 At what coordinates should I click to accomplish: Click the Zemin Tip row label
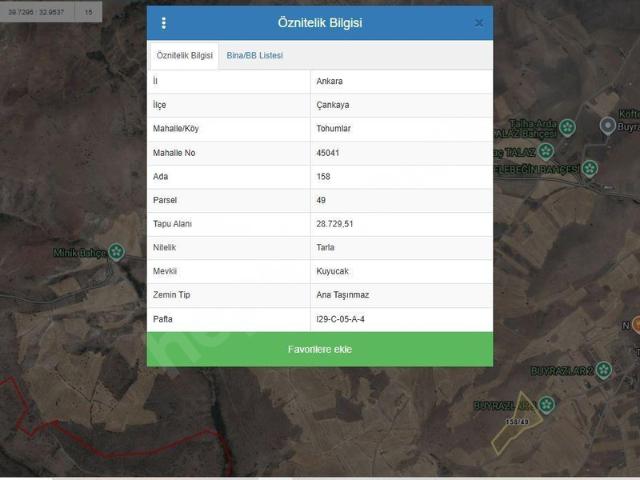(x=171, y=295)
